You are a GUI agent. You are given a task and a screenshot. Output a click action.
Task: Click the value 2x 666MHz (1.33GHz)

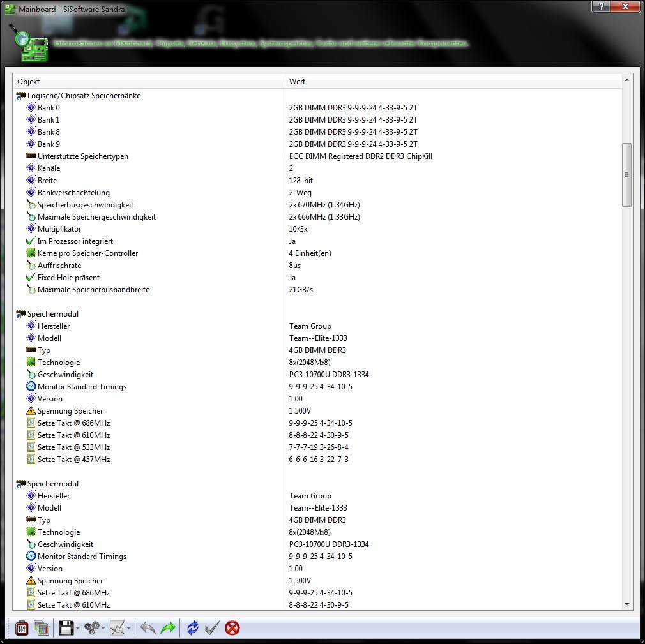(x=324, y=217)
